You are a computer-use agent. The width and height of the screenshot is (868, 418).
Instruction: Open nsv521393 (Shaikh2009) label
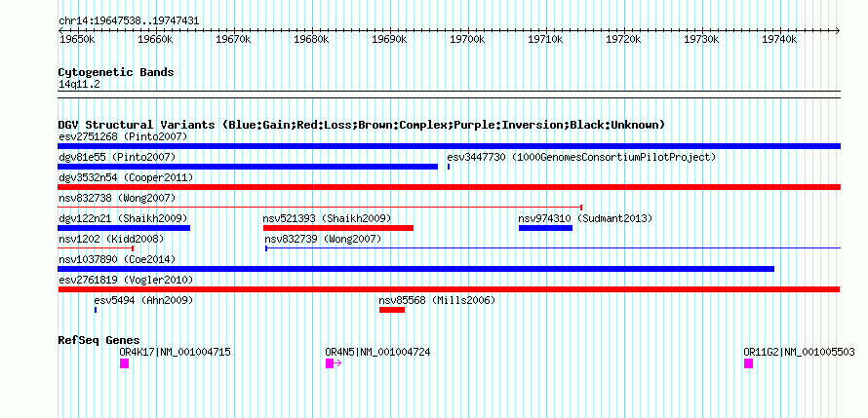[x=327, y=218]
